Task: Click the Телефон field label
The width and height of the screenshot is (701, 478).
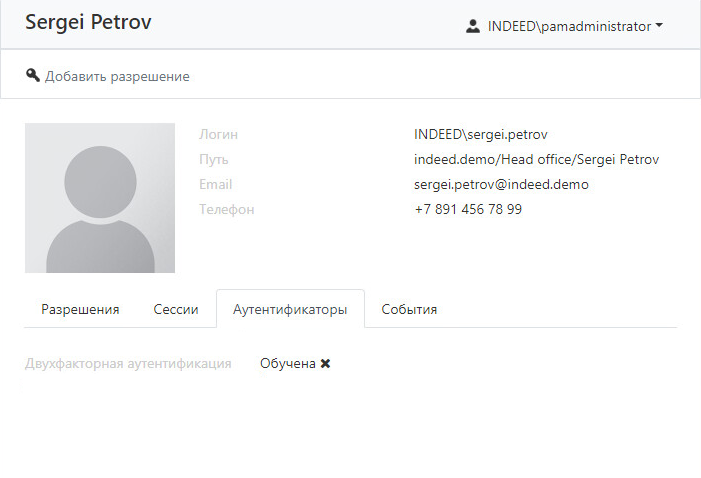Action: [x=226, y=209]
